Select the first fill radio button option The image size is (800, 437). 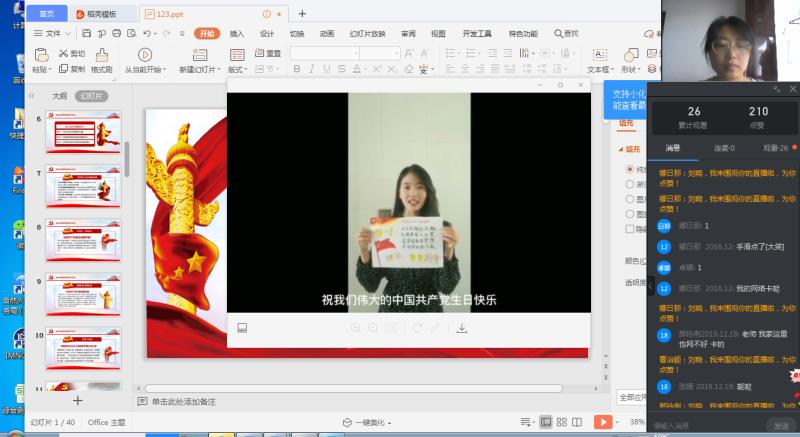pyautogui.click(x=629, y=170)
